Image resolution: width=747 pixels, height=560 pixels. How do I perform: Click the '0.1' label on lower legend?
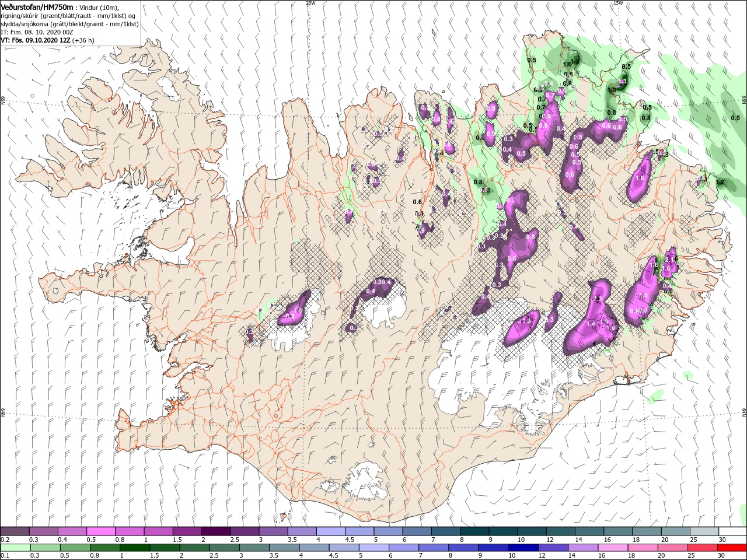tap(4, 556)
